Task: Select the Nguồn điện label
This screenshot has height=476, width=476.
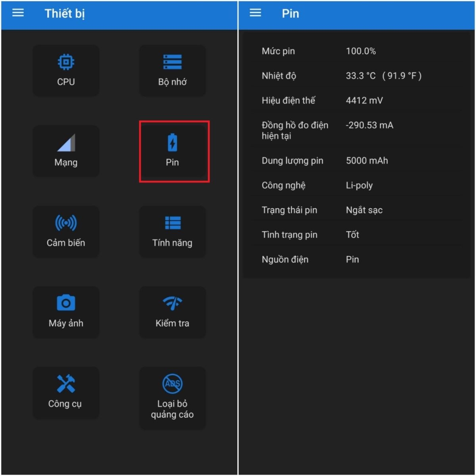Action: (x=285, y=259)
